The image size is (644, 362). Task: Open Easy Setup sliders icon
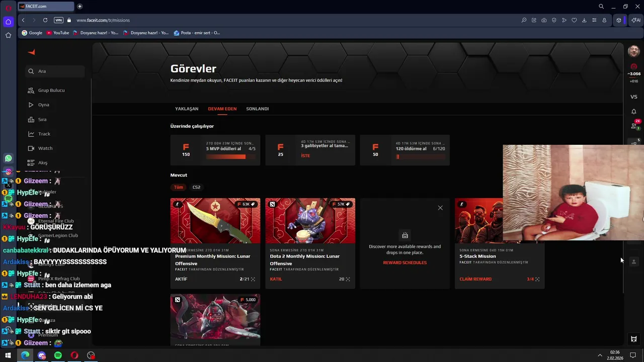tap(594, 20)
